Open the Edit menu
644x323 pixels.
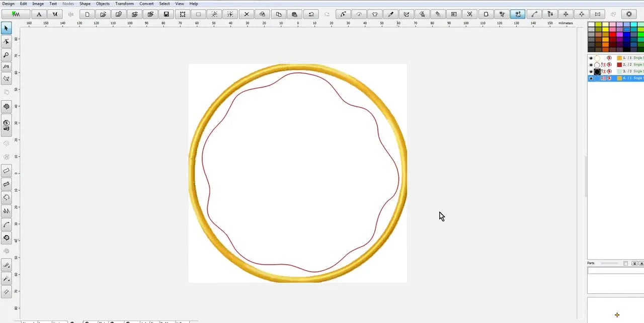pos(24,4)
